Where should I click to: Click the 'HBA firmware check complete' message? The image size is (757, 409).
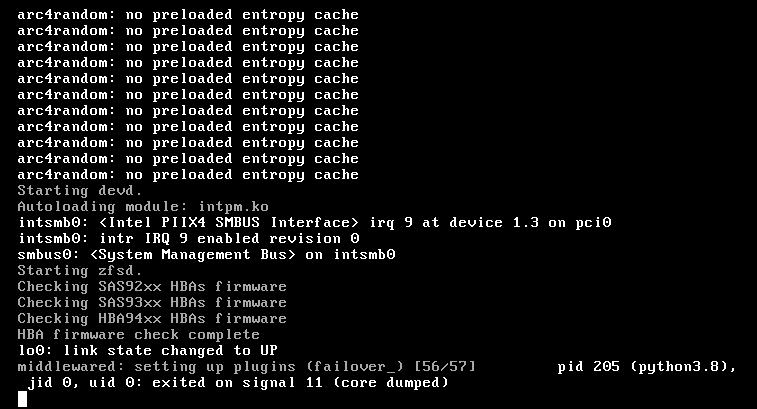click(x=139, y=334)
